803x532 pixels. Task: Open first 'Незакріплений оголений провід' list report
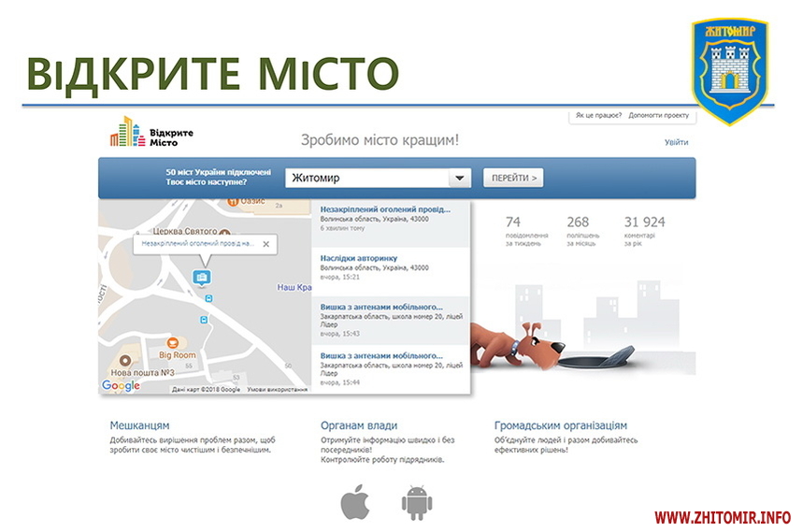coord(384,208)
